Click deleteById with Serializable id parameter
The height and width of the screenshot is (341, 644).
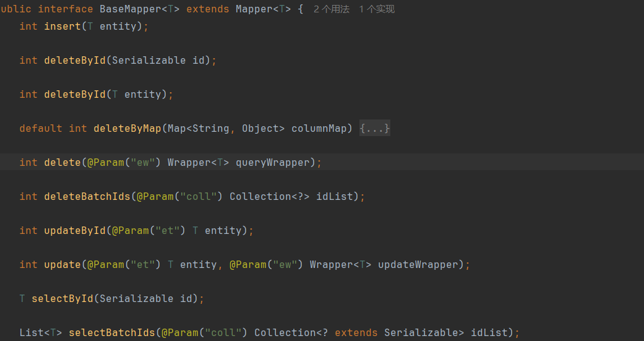pyautogui.click(x=75, y=61)
